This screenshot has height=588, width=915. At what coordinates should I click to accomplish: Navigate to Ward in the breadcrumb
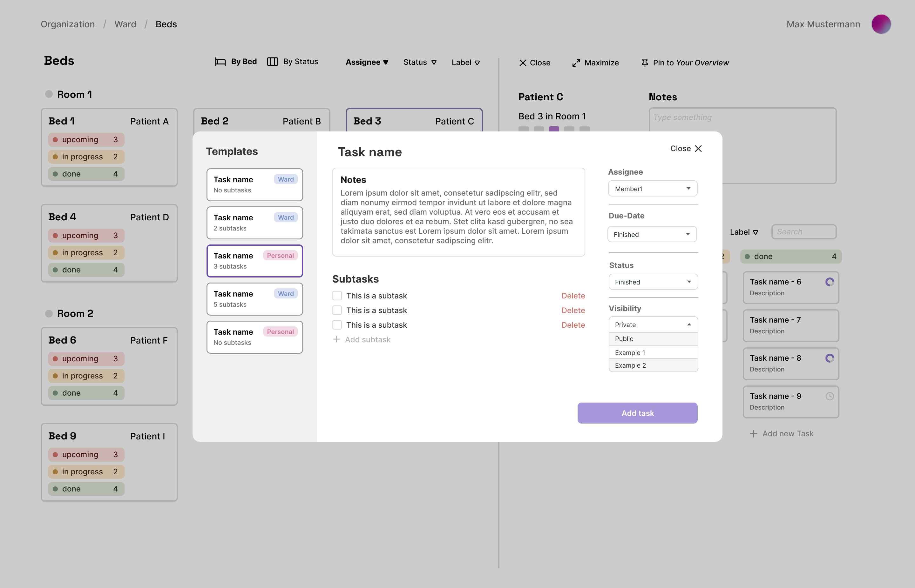pos(125,24)
